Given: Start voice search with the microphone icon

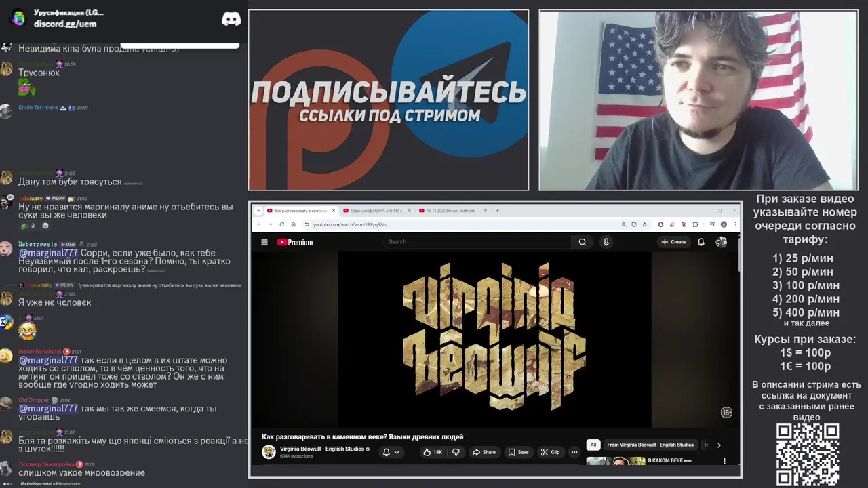Looking at the screenshot, I should (606, 242).
